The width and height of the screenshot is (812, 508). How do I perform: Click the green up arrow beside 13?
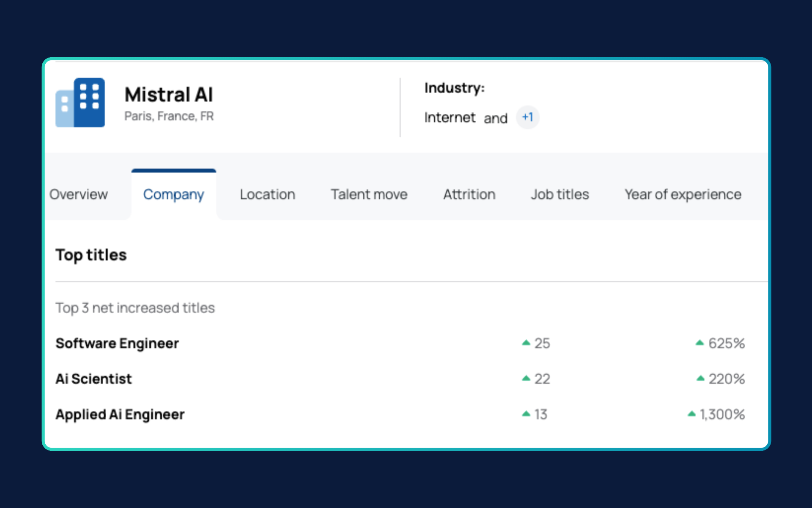526,414
